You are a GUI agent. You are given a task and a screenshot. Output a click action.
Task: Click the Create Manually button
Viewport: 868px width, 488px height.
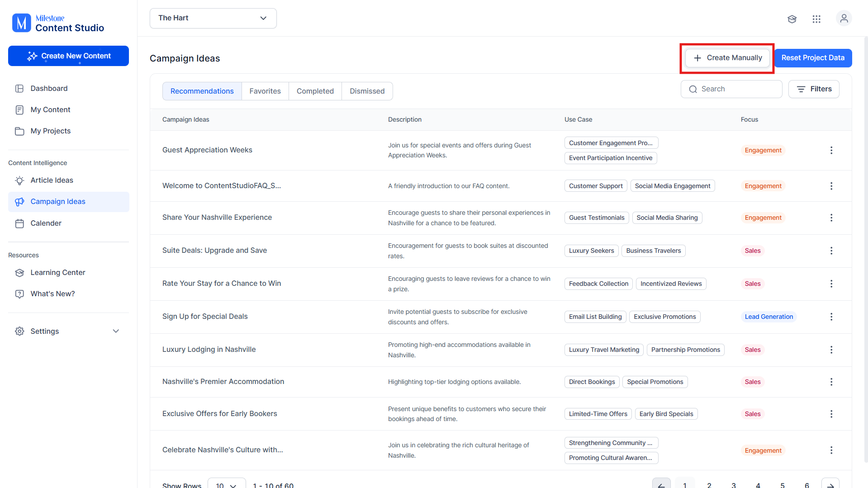click(727, 58)
